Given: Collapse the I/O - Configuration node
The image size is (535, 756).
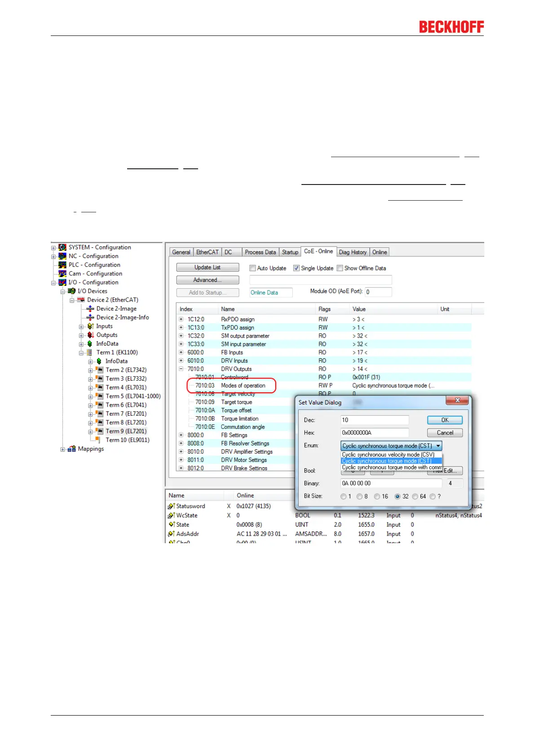Looking at the screenshot, I should point(53,283).
